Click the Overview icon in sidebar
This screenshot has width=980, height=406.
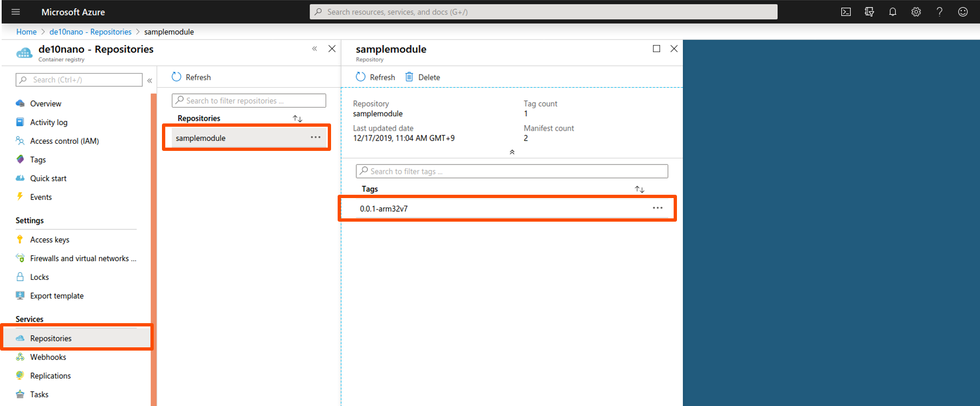tap(20, 103)
